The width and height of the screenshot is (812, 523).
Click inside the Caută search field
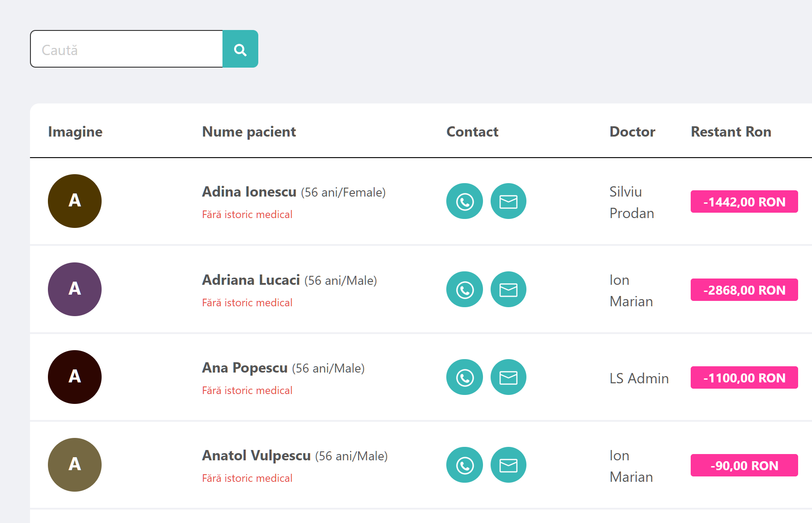coord(125,48)
